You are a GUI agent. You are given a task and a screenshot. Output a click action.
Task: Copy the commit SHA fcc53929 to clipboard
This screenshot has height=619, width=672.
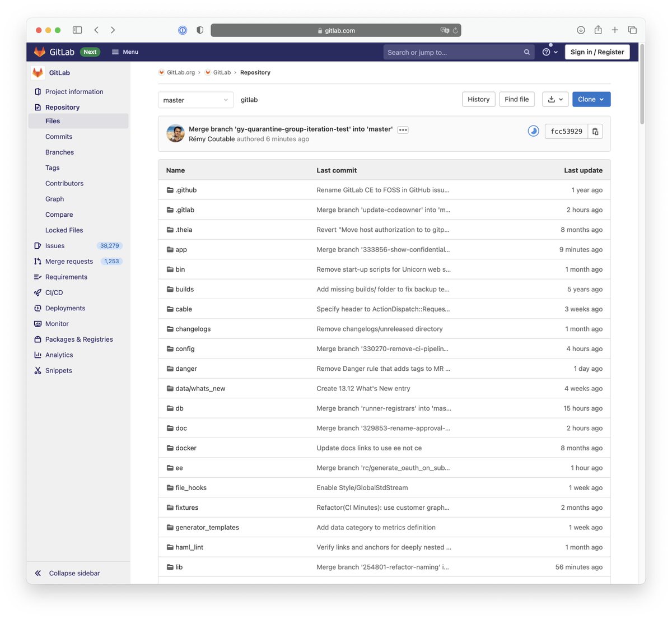[595, 131]
